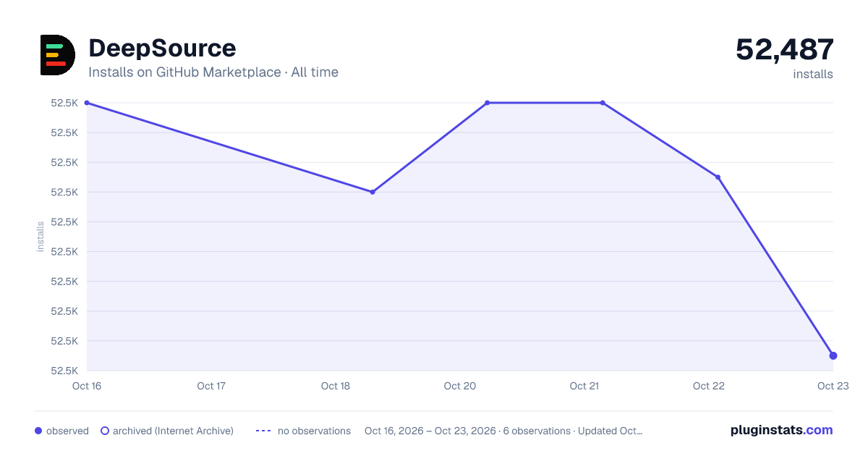Click the Oct 23 x-axis label
868x456 pixels.
(x=833, y=386)
